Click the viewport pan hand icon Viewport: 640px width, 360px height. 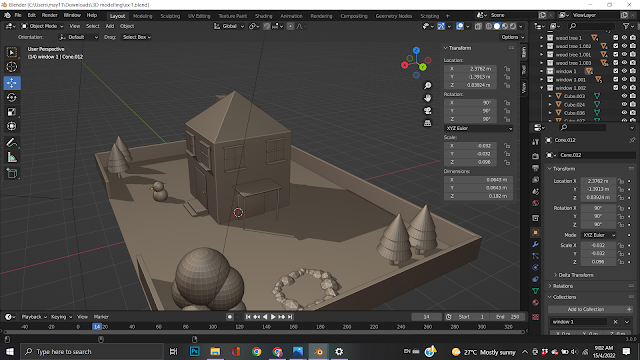pos(427,98)
